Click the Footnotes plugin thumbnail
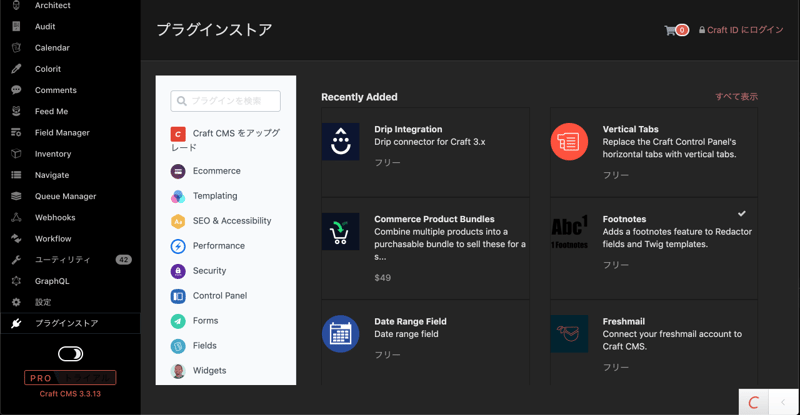The width and height of the screenshot is (800, 415). click(x=569, y=232)
